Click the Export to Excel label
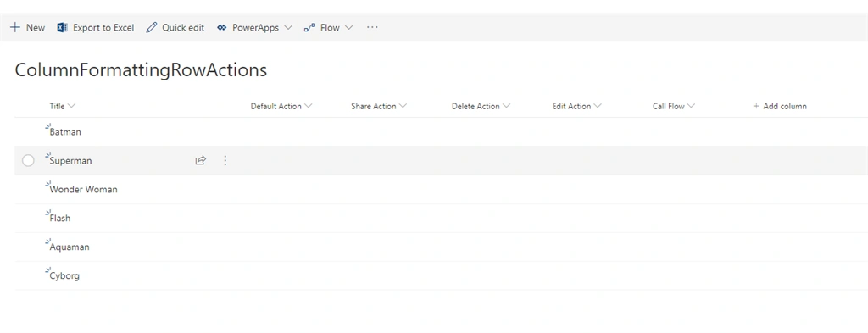 click(x=103, y=28)
